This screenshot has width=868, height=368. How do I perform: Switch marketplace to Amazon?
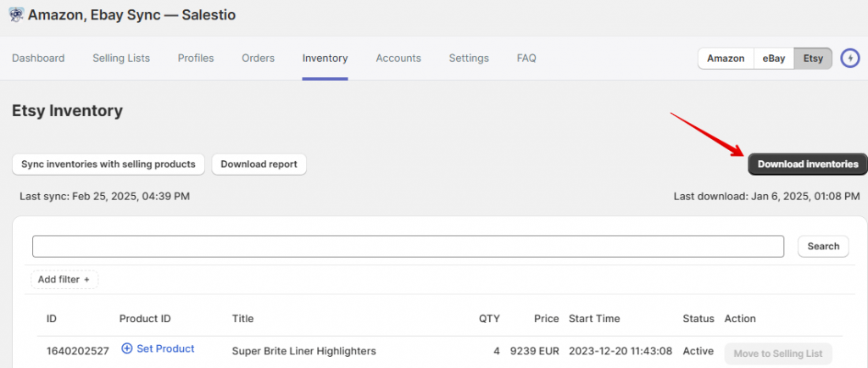[x=726, y=59]
